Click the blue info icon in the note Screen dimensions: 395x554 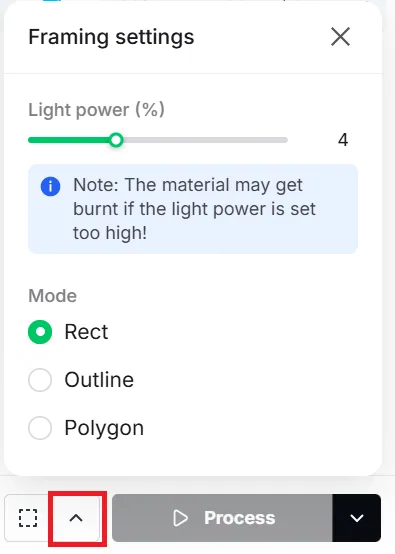tap(51, 186)
